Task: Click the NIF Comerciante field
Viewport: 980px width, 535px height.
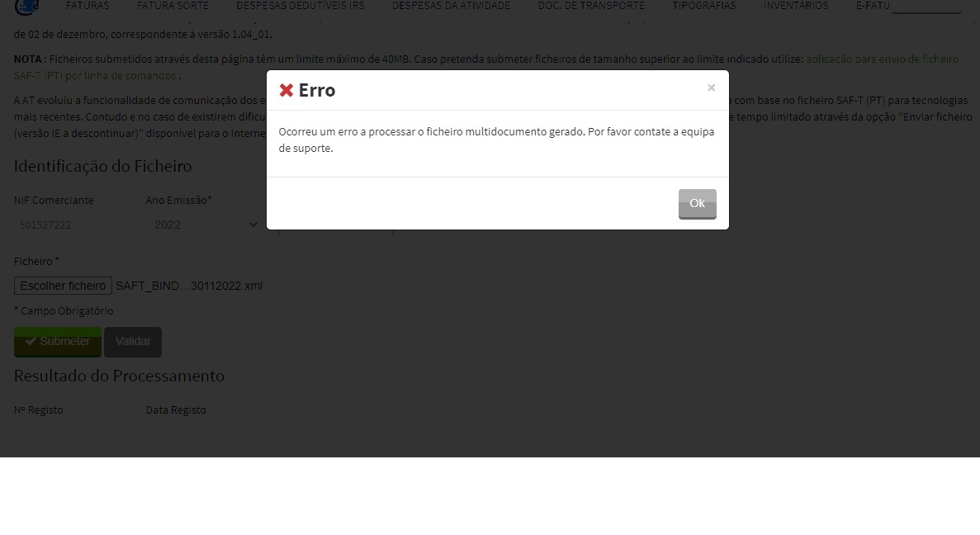Action: (74, 225)
